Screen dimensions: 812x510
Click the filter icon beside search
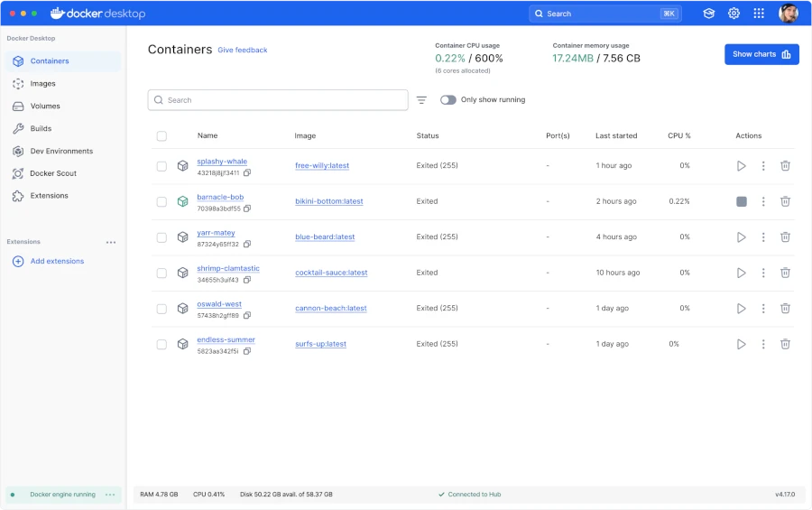click(421, 100)
